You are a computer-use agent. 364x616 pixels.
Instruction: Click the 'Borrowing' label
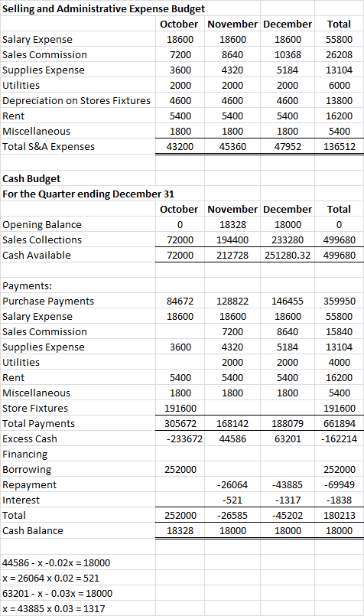27,470
